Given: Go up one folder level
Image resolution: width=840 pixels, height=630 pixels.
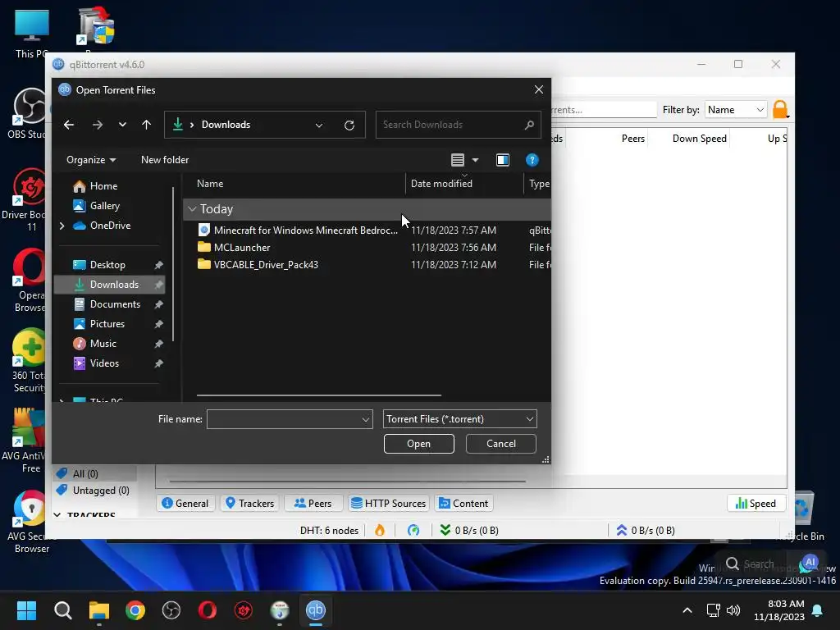Looking at the screenshot, I should coord(146,125).
